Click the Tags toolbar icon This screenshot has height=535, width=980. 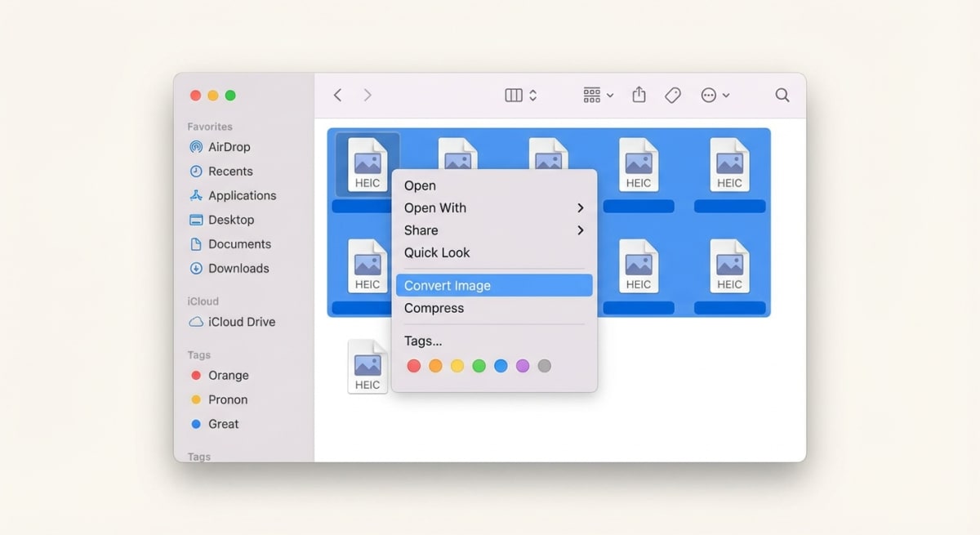click(x=672, y=95)
